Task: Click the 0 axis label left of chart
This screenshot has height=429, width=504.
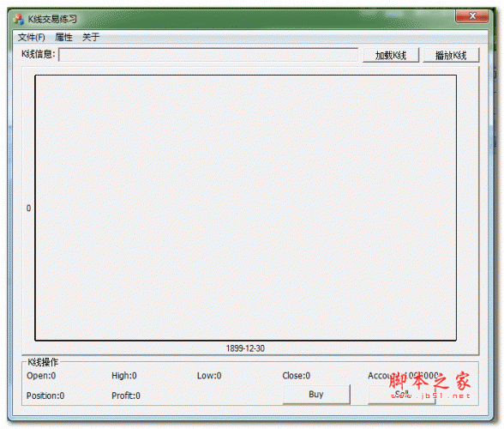Action: [x=28, y=208]
